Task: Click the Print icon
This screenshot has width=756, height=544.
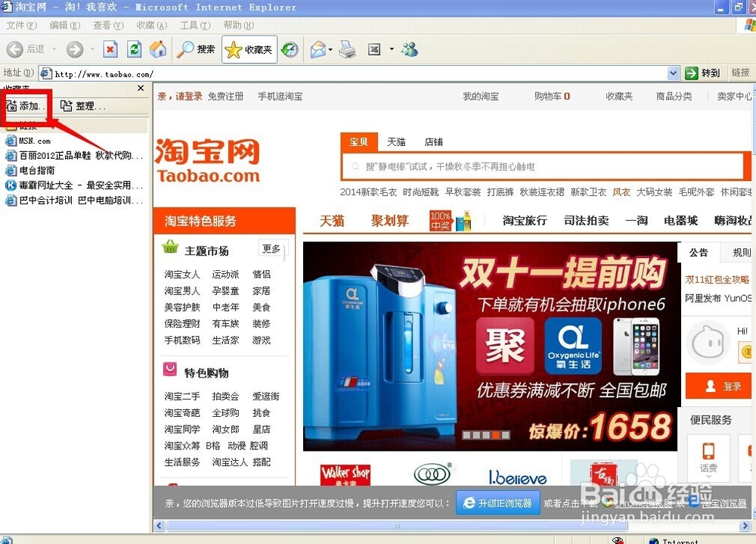Action: [347, 49]
